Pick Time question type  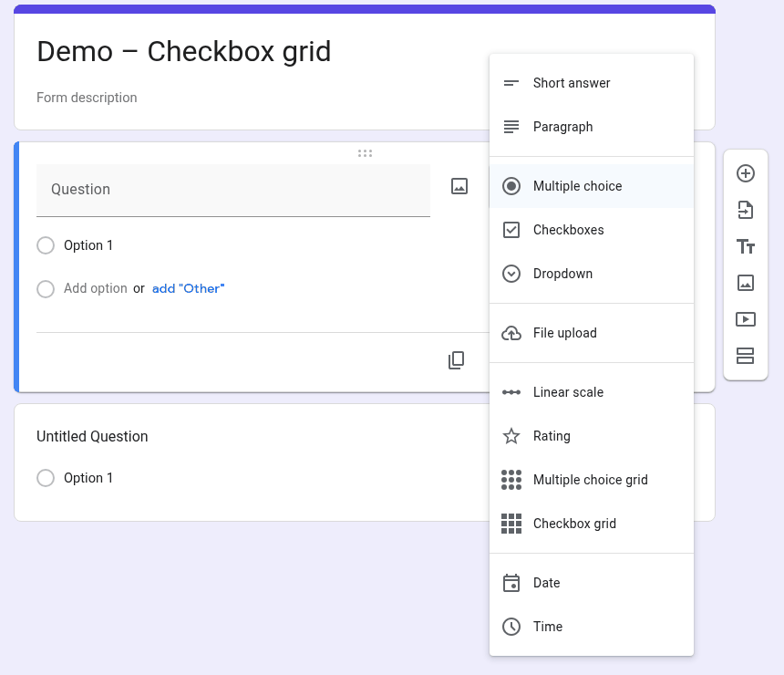point(592,627)
